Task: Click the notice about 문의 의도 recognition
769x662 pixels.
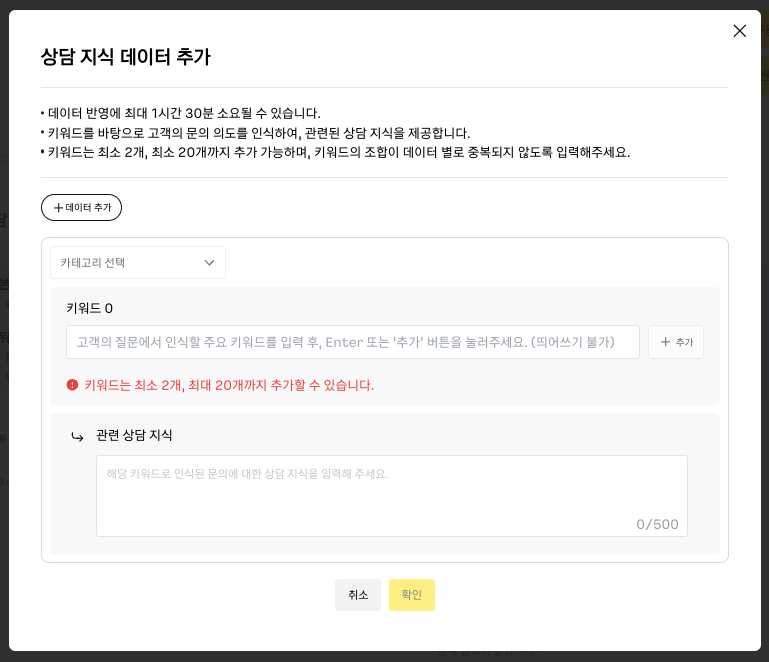Action: click(258, 133)
